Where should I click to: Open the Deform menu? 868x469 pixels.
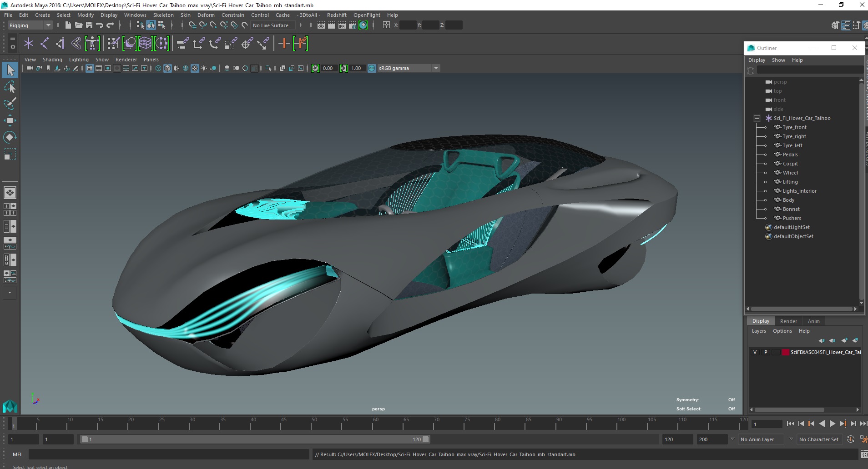206,15
